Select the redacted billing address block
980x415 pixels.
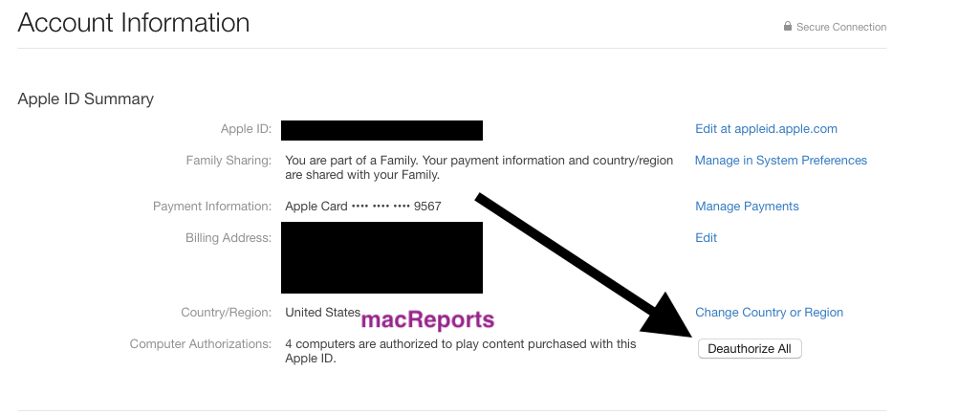pos(381,257)
